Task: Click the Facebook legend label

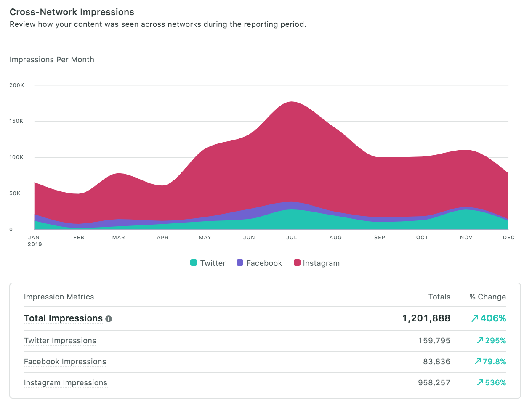Action: (264, 263)
